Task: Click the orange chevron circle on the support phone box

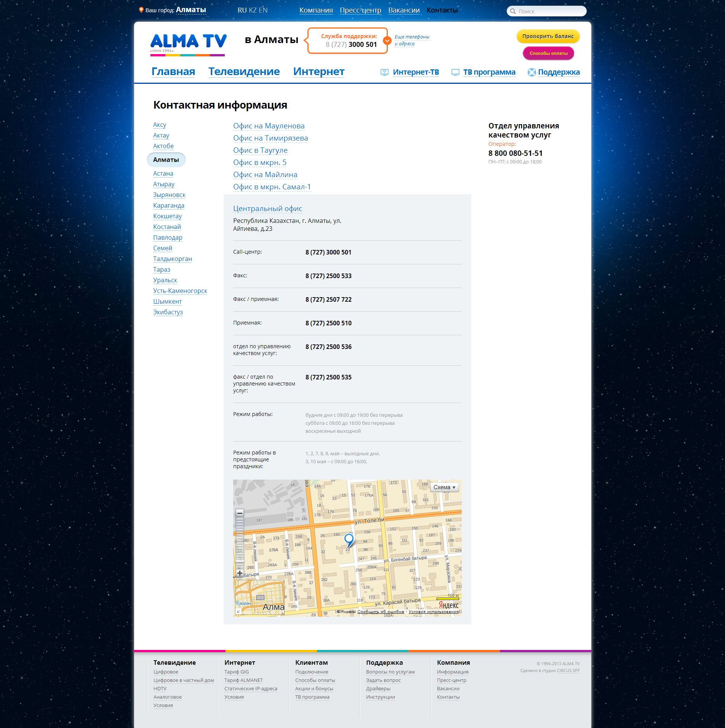Action: click(x=387, y=40)
